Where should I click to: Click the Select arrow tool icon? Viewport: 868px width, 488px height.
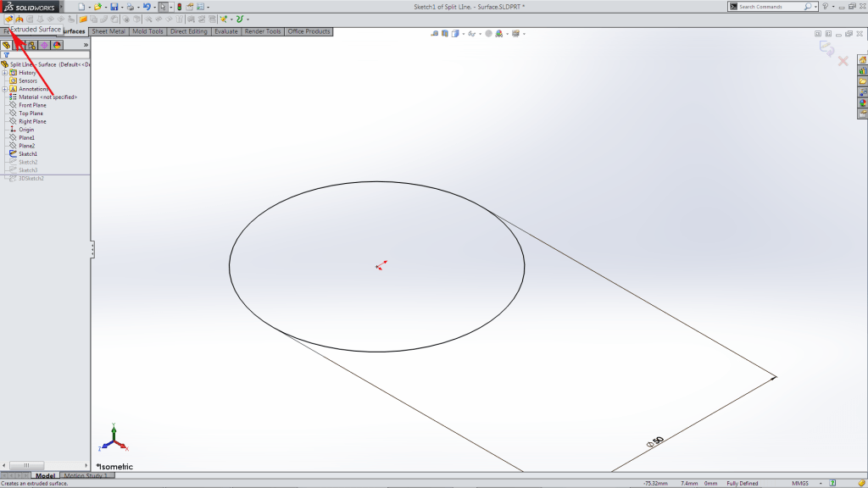[164, 8]
